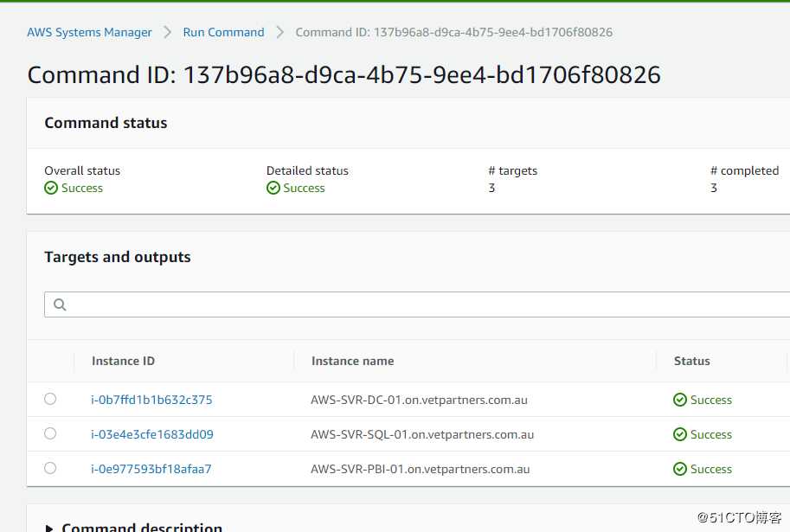790x532 pixels.
Task: Click Success text under Detailed status
Action: [x=305, y=188]
